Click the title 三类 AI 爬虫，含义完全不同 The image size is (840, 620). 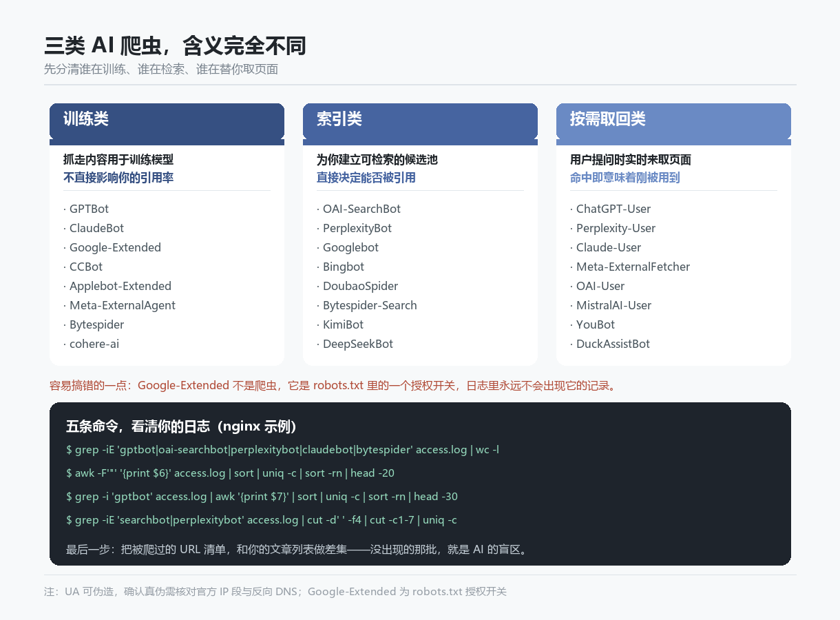point(175,46)
